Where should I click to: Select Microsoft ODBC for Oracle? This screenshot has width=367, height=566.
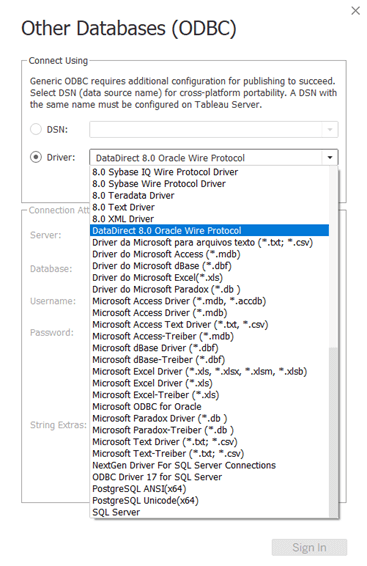209,406
